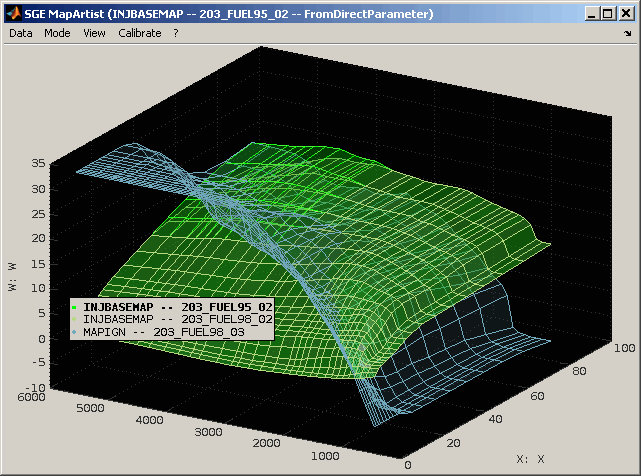The height and width of the screenshot is (476, 641).
Task: Open the Mode menu
Action: tap(57, 33)
